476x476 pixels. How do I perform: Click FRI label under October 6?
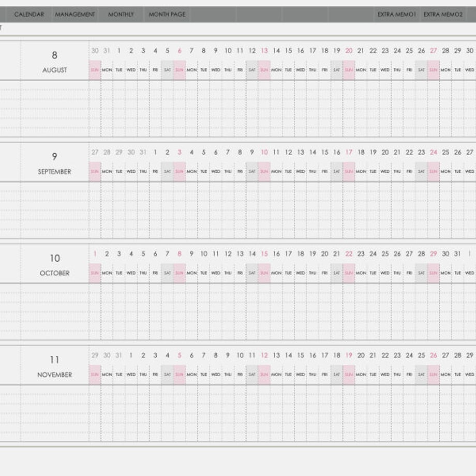click(155, 273)
